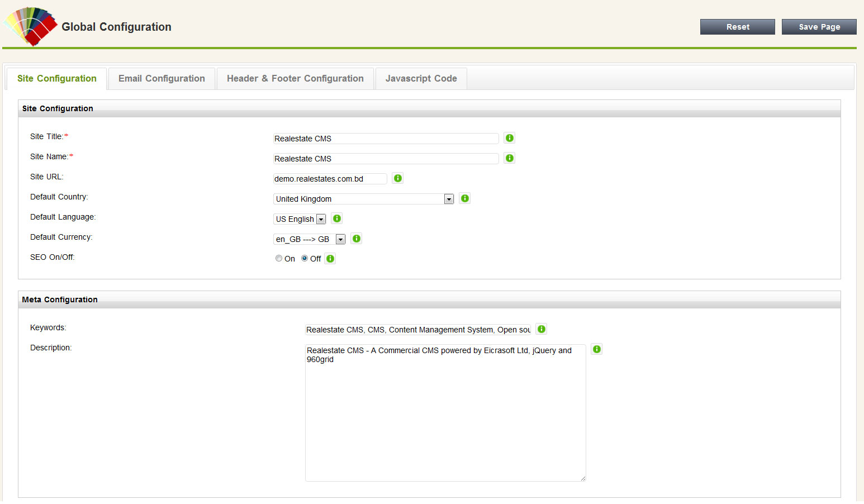Click the info icon for Default Country
The width and height of the screenshot is (864, 504).
[464, 198]
